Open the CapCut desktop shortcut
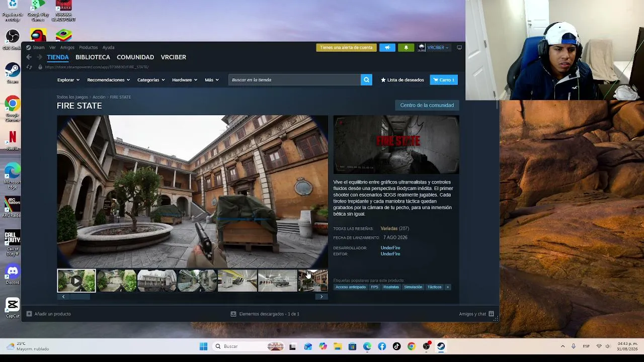Screen dimensions: 644x362 pyautogui.click(x=13, y=307)
